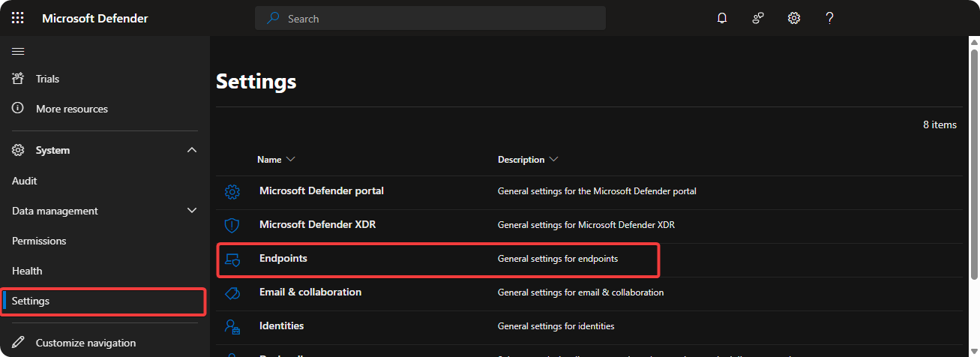Viewport: 980px width, 357px height.
Task: Click the Endpoints device shield icon
Action: pos(232,259)
